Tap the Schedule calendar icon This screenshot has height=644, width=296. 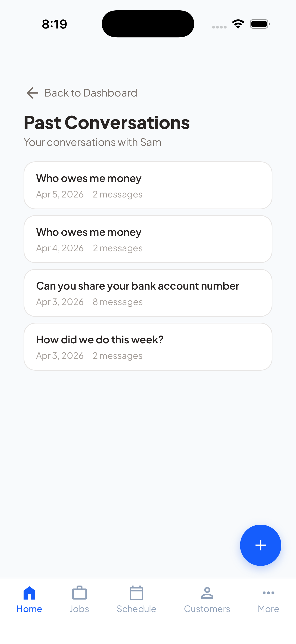coord(136,593)
